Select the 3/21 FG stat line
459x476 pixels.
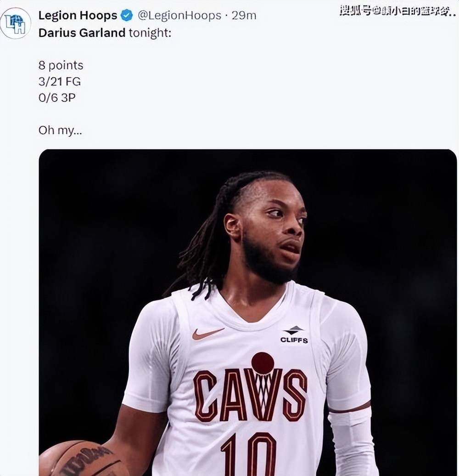pos(60,82)
